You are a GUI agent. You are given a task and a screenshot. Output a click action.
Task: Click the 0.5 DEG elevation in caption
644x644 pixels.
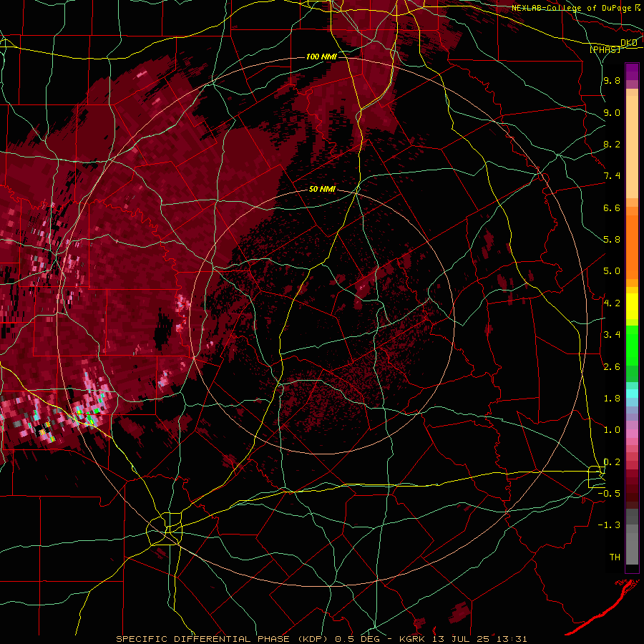tap(357, 639)
